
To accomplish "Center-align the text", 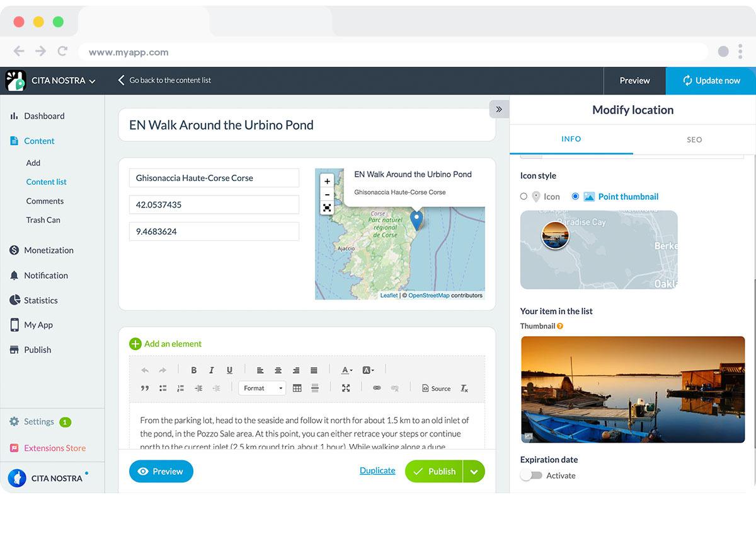I will click(x=278, y=370).
